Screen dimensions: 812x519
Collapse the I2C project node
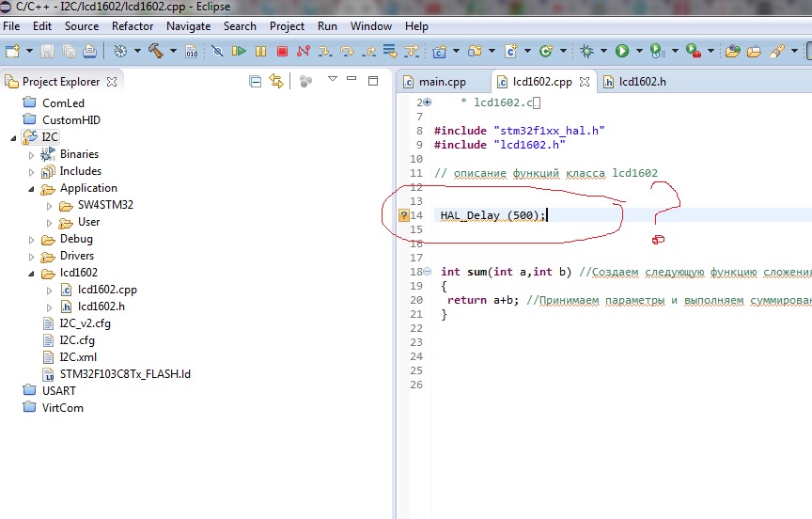(13, 137)
